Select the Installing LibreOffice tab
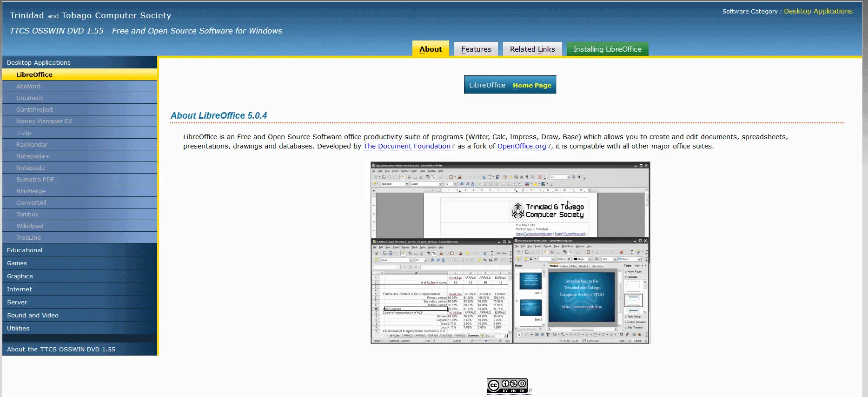The width and height of the screenshot is (868, 397). click(607, 49)
